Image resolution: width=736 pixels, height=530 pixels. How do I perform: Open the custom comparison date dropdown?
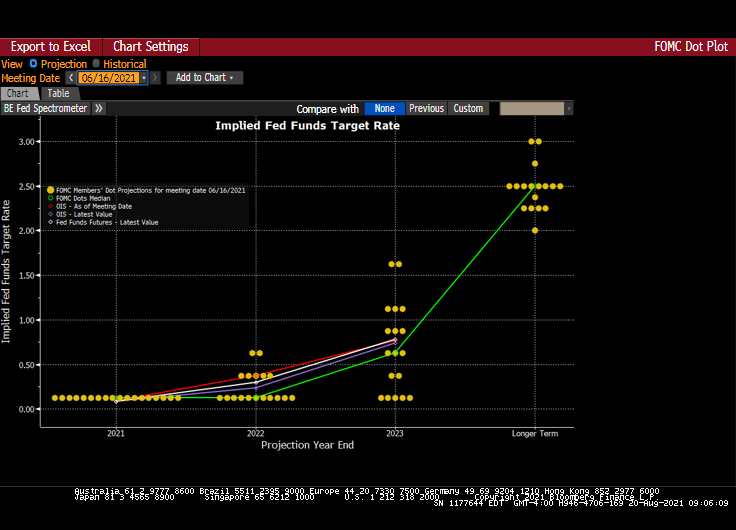[x=568, y=108]
